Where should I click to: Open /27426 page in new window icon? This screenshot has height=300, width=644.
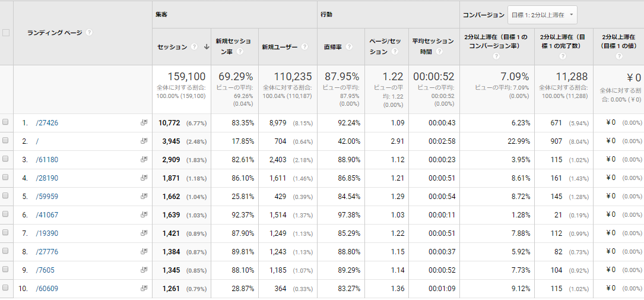tap(144, 123)
